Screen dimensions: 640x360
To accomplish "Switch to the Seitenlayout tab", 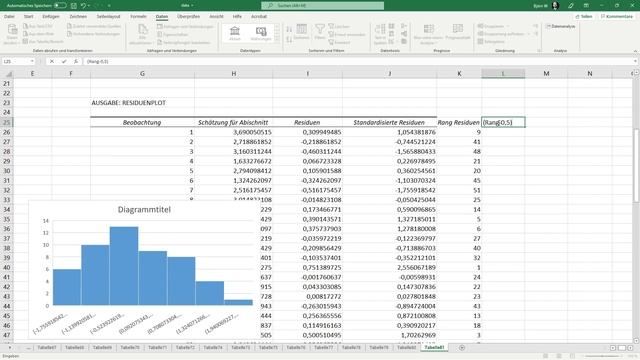I will (x=109, y=17).
